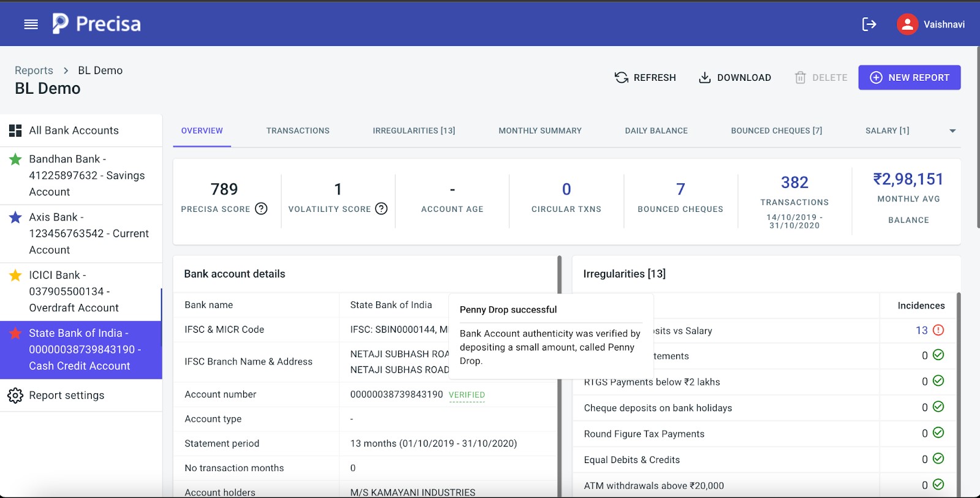Click the logout icon in header
Screen dimensions: 980x498
click(869, 24)
